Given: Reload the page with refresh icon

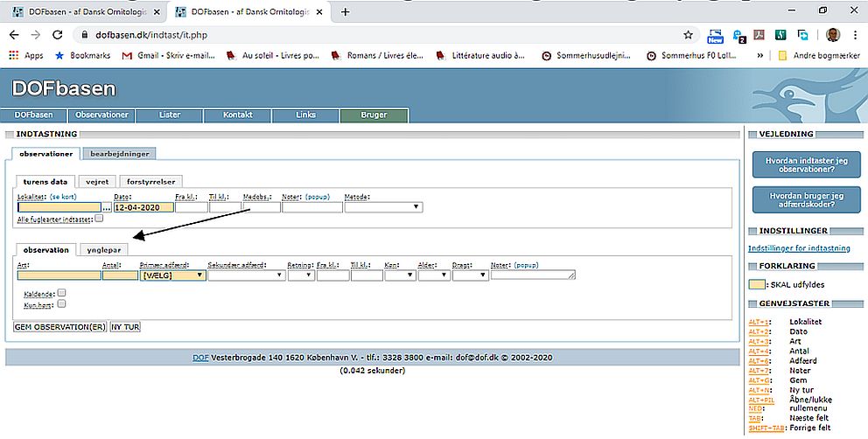Looking at the screenshot, I should tap(57, 35).
